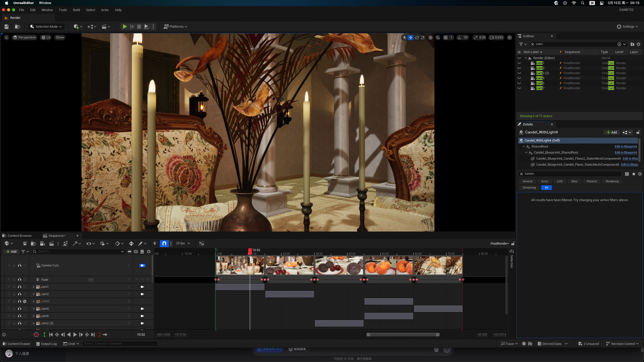Jump to sequence start playback button
Screen dimensions: 644x362
(x=51, y=335)
